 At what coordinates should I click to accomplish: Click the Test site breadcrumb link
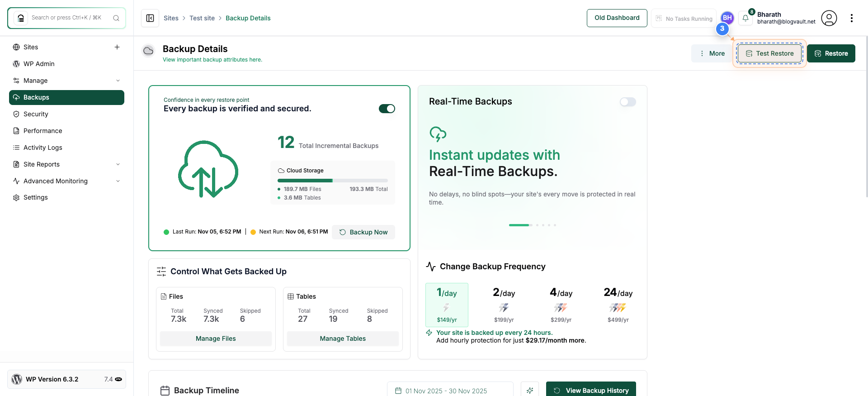[x=202, y=18]
